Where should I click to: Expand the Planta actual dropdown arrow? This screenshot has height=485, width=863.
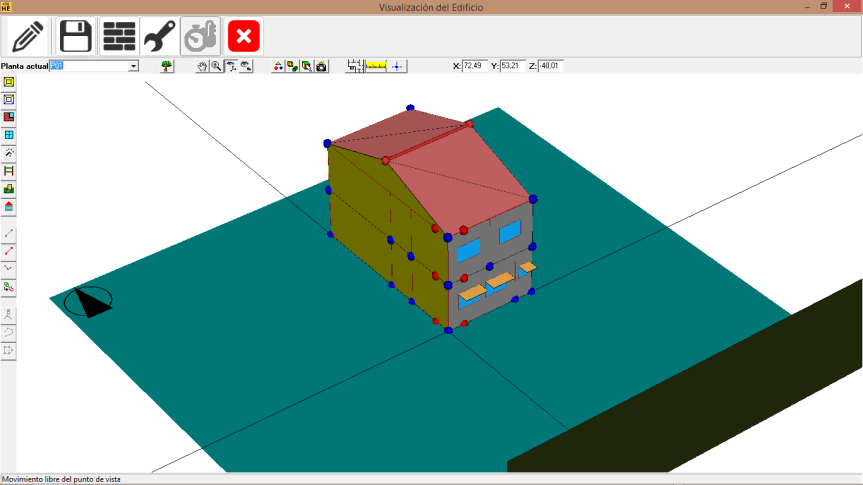click(133, 66)
